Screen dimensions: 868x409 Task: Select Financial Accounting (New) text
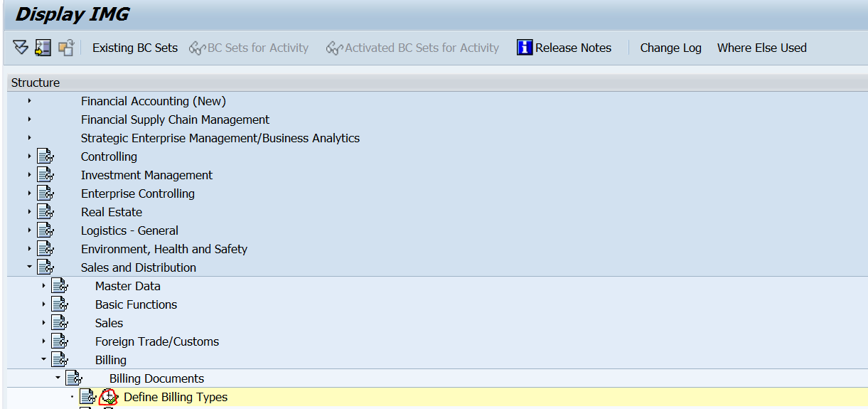tap(154, 101)
